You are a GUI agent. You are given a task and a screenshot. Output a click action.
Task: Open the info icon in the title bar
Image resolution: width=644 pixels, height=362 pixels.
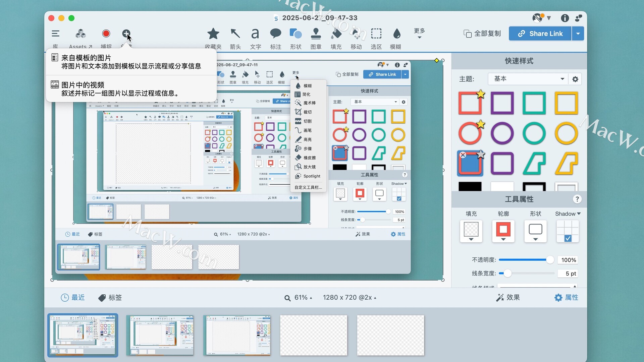(565, 18)
